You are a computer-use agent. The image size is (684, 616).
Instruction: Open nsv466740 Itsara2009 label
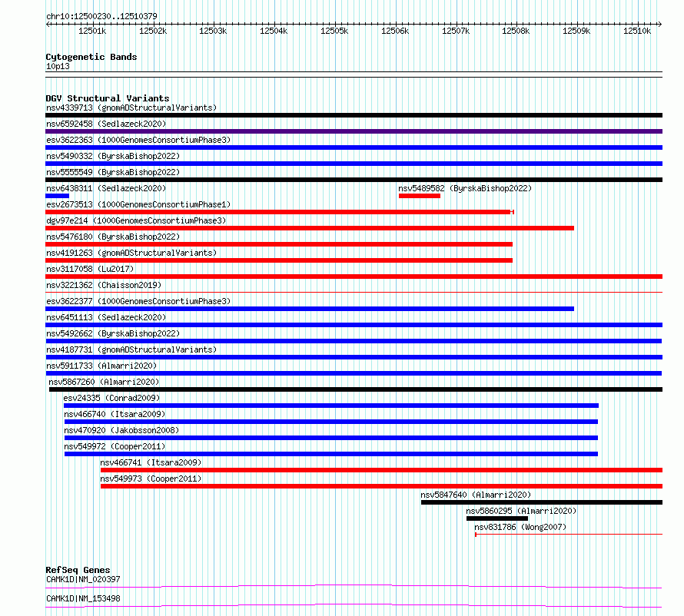coord(115,414)
